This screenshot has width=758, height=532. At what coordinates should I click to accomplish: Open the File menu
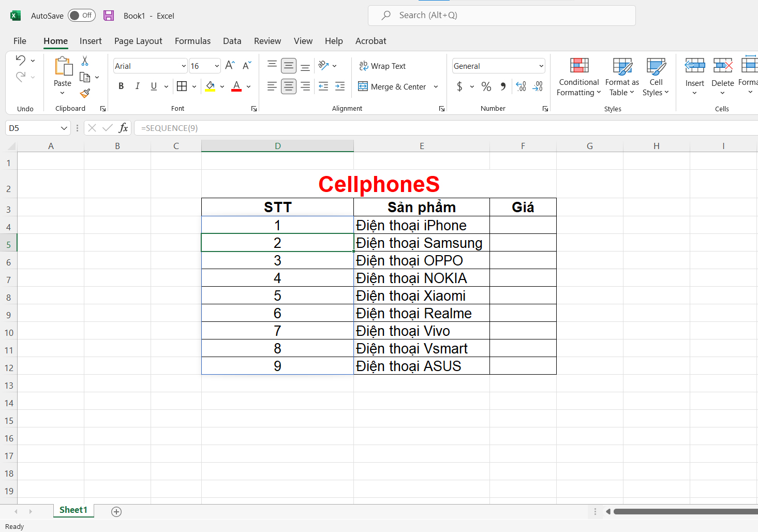(20, 41)
